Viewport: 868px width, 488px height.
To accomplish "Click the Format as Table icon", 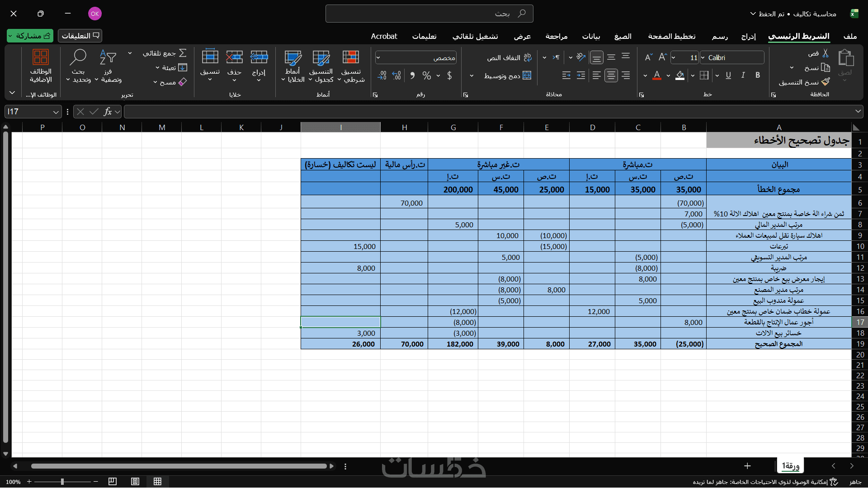I will (321, 58).
